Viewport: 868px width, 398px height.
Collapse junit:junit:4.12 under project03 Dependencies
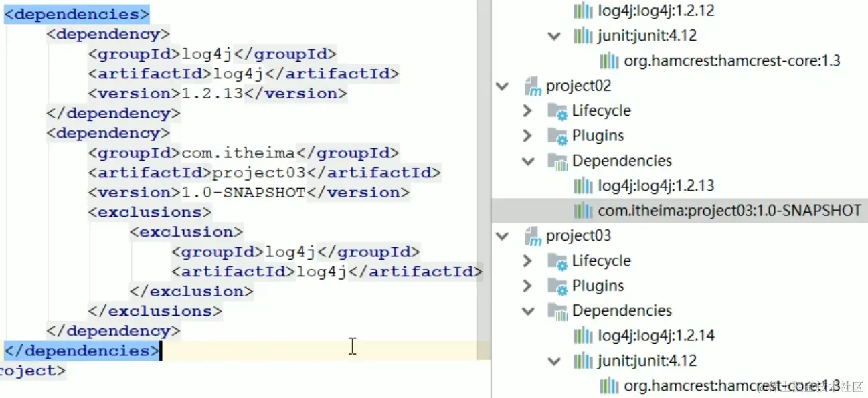point(553,361)
